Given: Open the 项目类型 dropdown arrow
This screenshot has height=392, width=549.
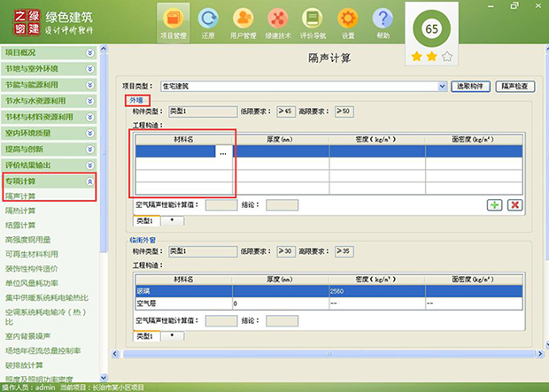Looking at the screenshot, I should click(442, 86).
